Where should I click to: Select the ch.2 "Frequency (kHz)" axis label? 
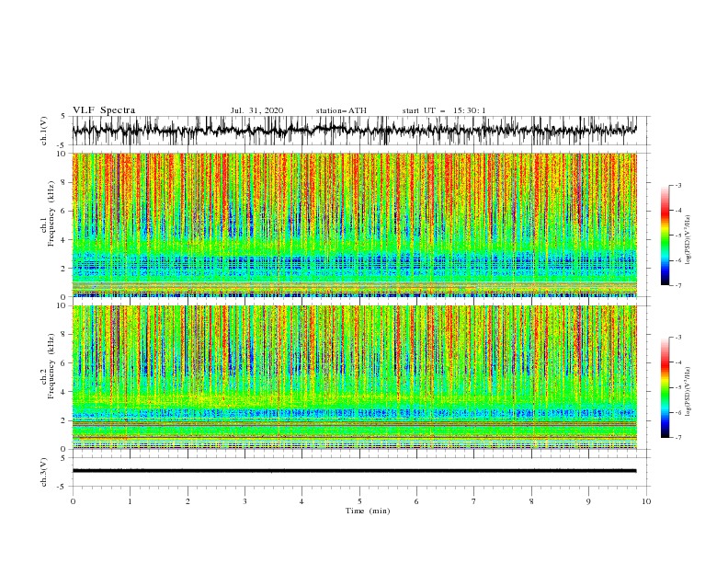pos(51,365)
